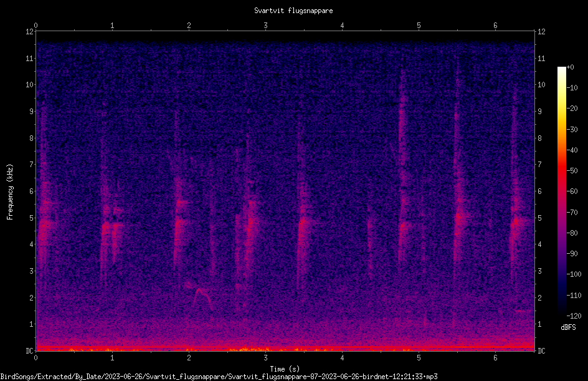The image size is (588, 381).
Task: Click '-40' on the dBFS scale
Action: 572,150
